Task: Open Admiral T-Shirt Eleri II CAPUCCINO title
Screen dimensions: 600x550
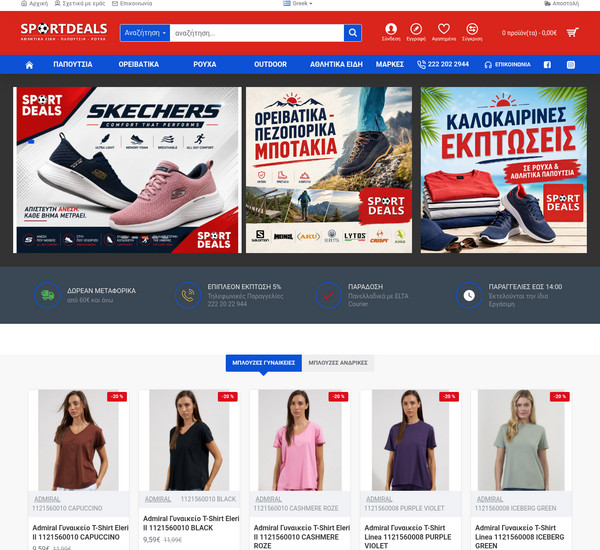Action: click(80, 532)
